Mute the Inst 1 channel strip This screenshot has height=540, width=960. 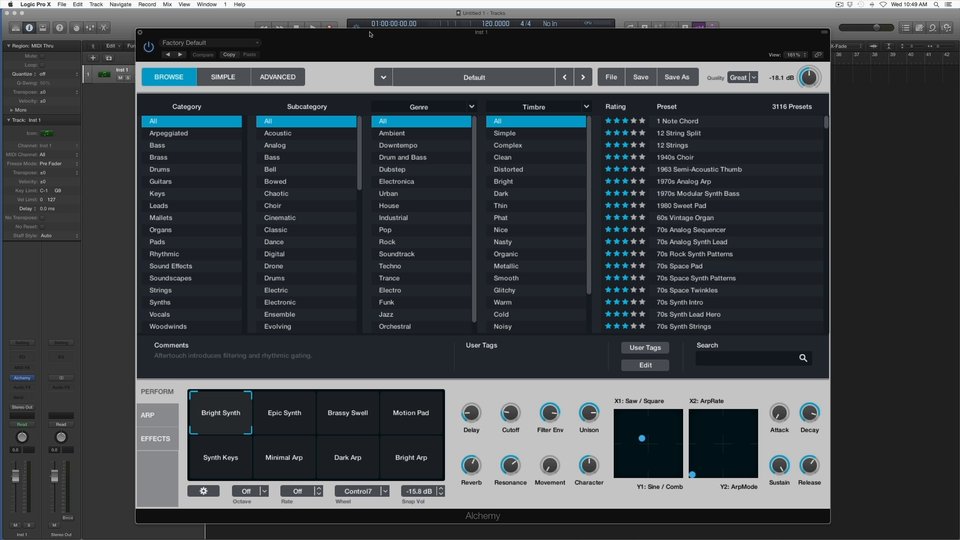pyautogui.click(x=16, y=525)
